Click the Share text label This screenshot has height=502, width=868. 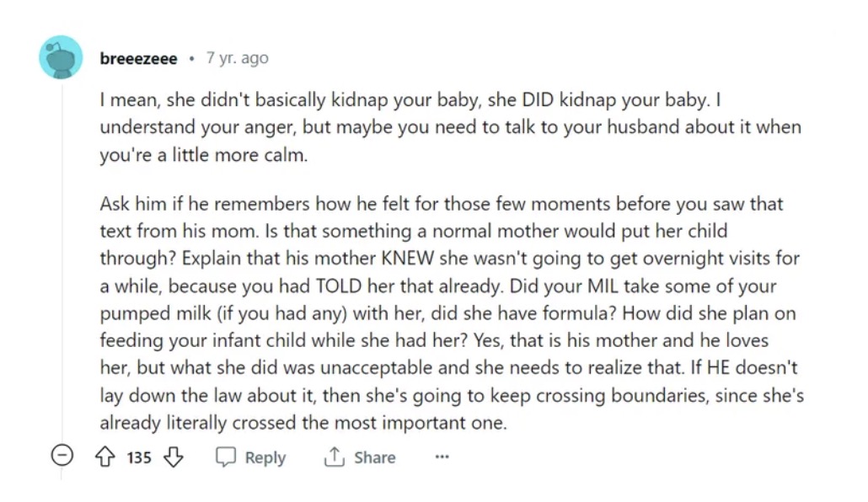(x=374, y=457)
